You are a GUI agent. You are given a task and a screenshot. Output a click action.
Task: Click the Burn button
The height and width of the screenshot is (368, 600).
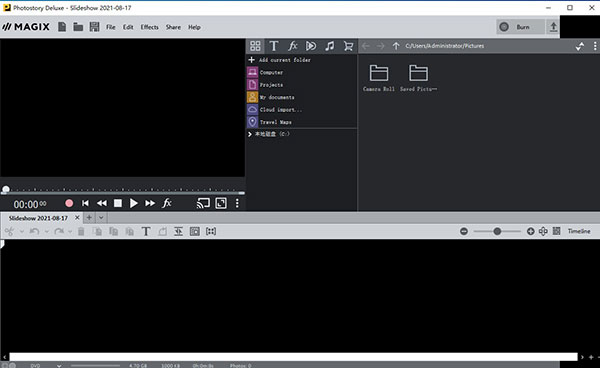(x=520, y=27)
